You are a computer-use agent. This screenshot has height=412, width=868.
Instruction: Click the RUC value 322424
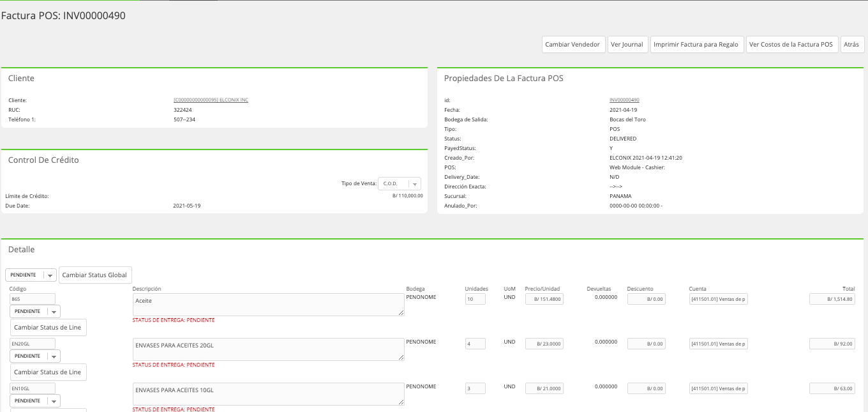pyautogui.click(x=183, y=110)
